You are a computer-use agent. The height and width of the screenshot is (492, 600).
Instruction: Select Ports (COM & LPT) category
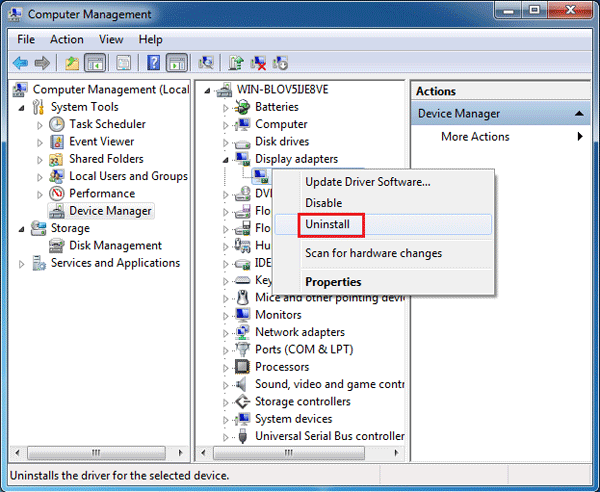[x=304, y=349]
